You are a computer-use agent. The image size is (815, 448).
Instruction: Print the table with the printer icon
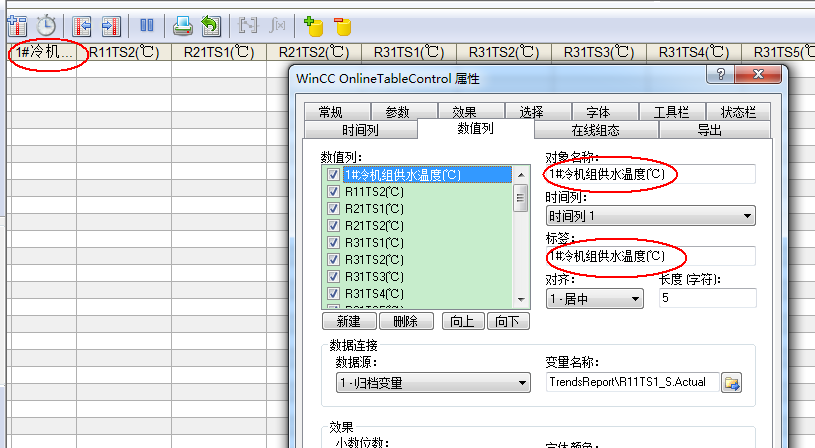(182, 25)
